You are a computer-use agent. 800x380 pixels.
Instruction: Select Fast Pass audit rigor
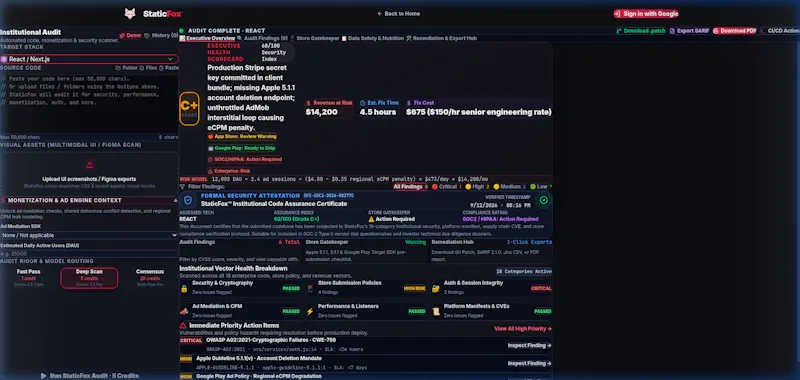tap(29, 278)
